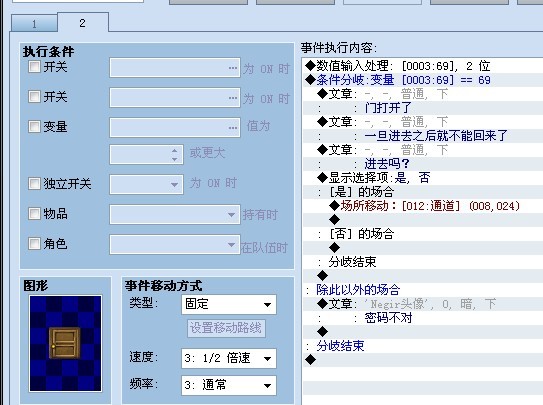Select the empty diamond line below the blue 分岐结束
The image size is (543, 405).
tap(423, 360)
